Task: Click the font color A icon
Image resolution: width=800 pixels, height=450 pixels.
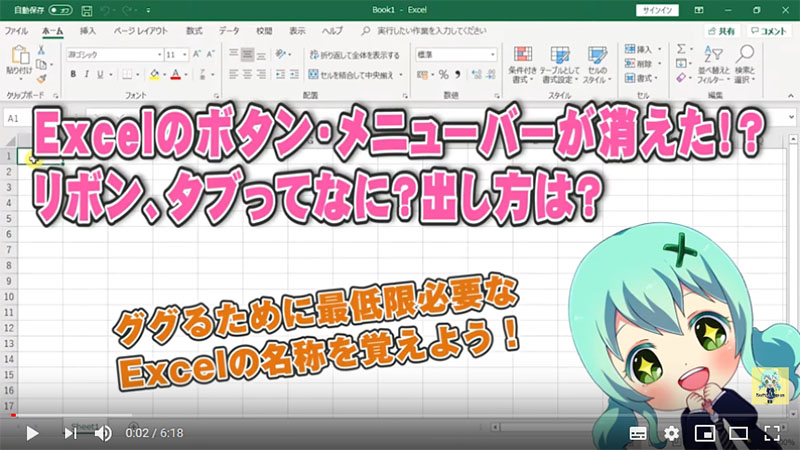Action: point(176,74)
